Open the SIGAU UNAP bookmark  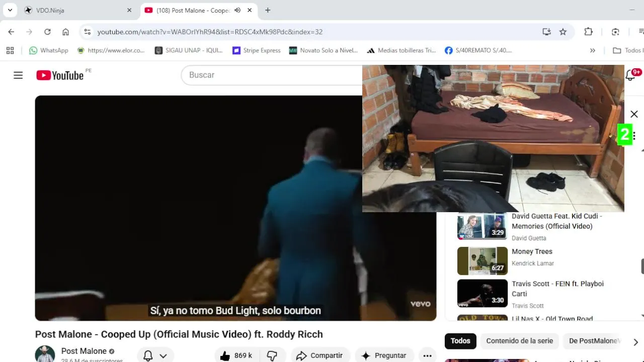[189, 50]
